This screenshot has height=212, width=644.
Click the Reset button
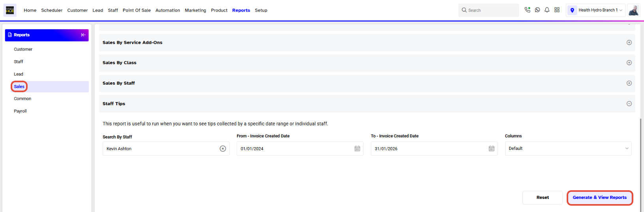pos(543,198)
